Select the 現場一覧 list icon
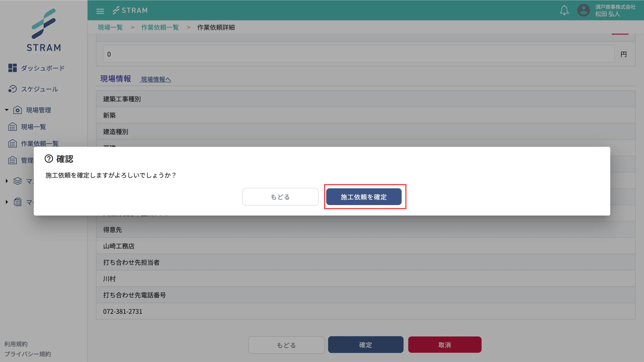Image resolution: width=644 pixels, height=362 pixels. coord(13,127)
